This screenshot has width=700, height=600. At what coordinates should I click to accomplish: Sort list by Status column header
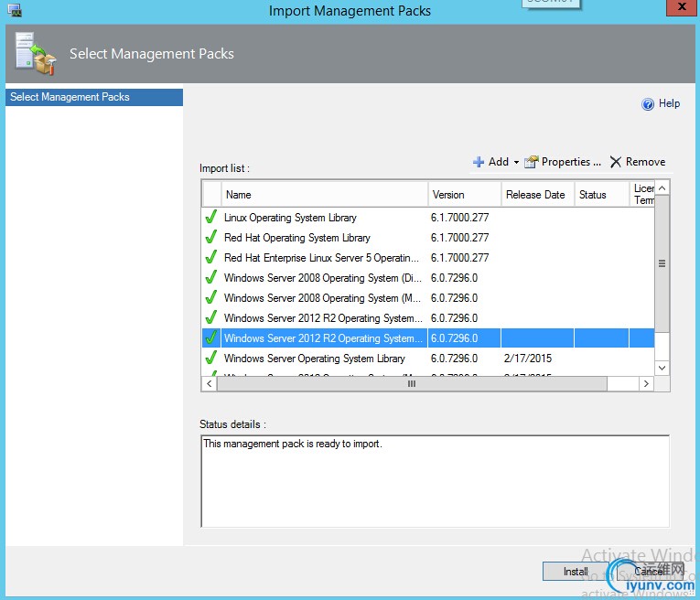(x=602, y=195)
